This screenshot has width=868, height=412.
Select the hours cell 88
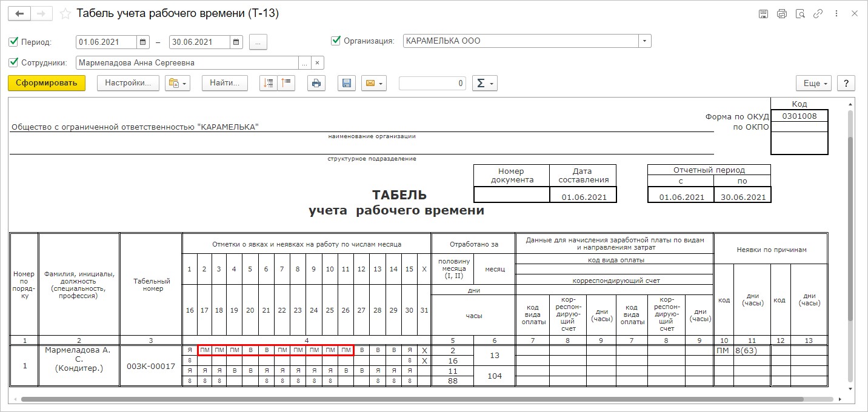pyautogui.click(x=452, y=381)
